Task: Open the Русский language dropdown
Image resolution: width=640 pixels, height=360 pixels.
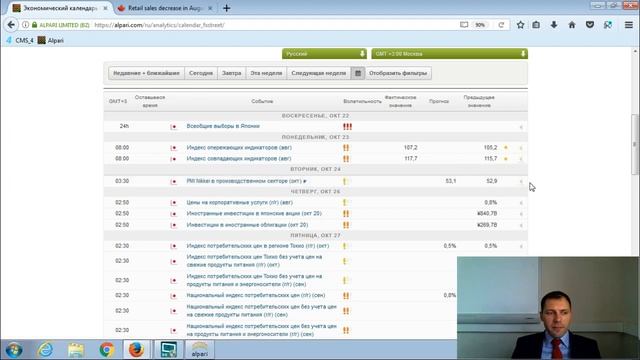Action: click(x=324, y=54)
